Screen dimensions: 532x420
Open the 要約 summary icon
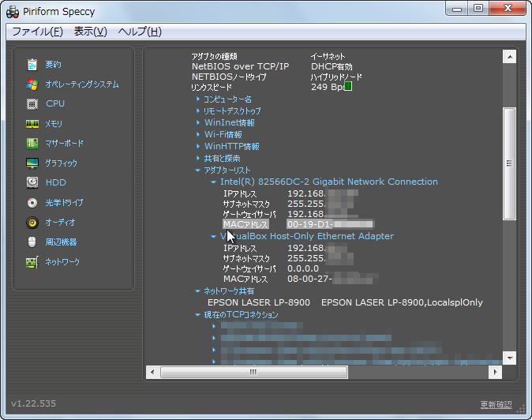32,65
